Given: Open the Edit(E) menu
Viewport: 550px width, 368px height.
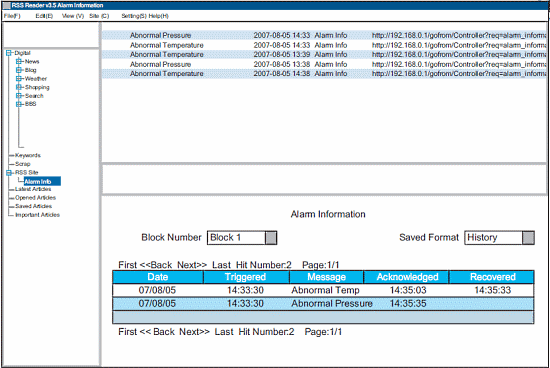Looking at the screenshot, I should (x=44, y=16).
